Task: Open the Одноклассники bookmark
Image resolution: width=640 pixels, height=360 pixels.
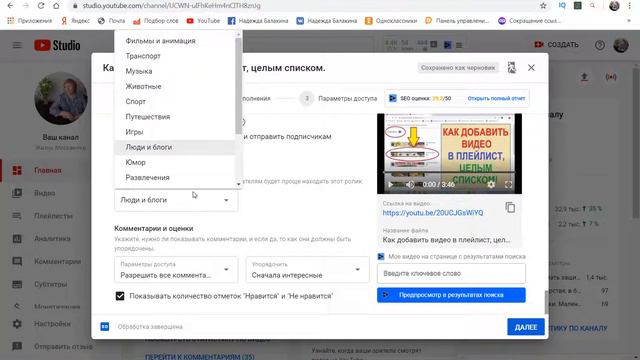Action: 391,21
